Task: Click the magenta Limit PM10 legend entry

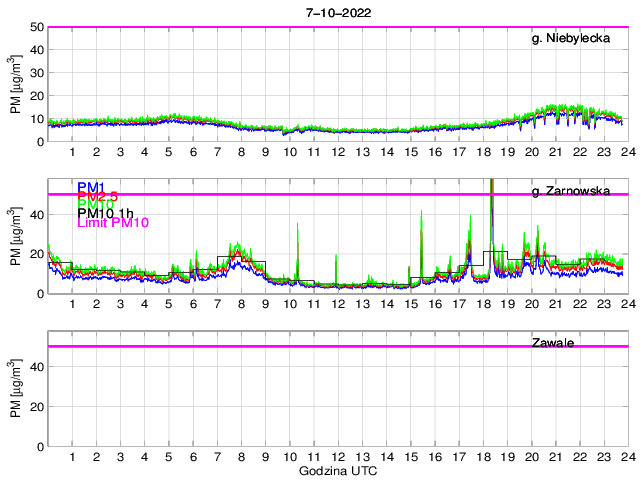Action: [112, 224]
